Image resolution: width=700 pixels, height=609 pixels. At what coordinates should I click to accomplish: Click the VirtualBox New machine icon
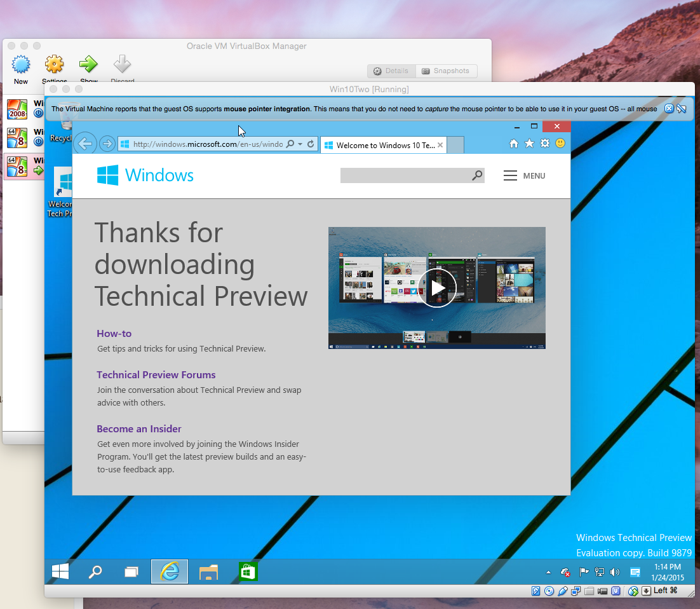click(x=21, y=64)
